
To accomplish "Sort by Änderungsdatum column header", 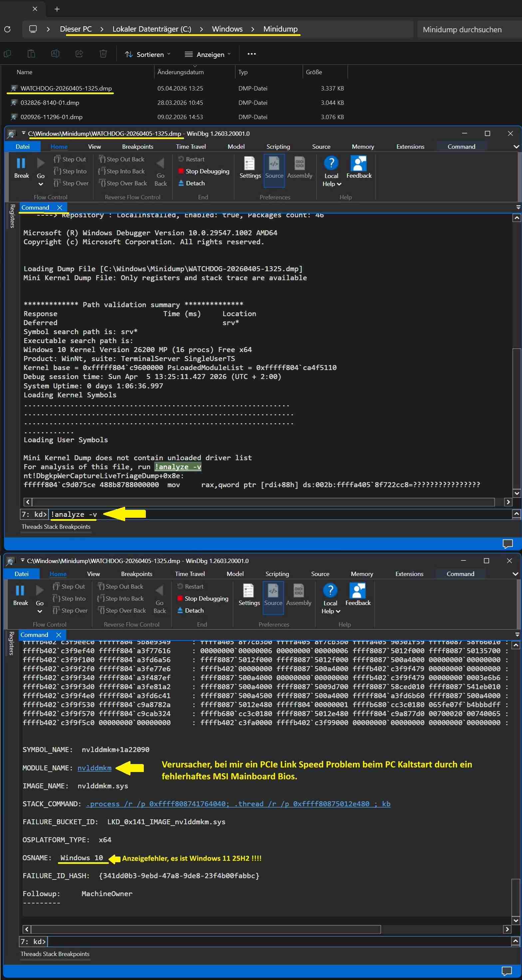I will click(180, 72).
